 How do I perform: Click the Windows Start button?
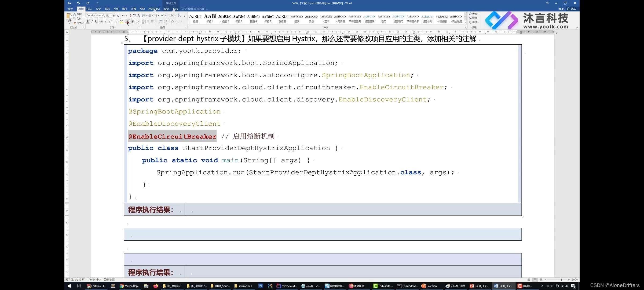pyautogui.click(x=69, y=286)
